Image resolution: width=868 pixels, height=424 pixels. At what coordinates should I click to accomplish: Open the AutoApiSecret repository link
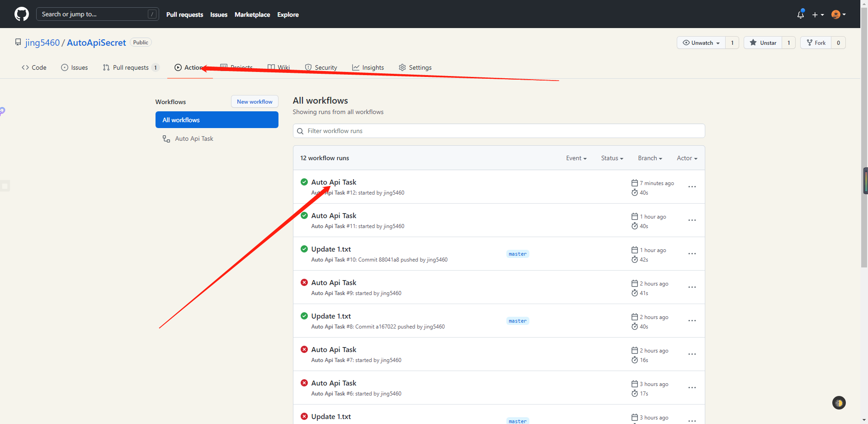click(x=96, y=43)
